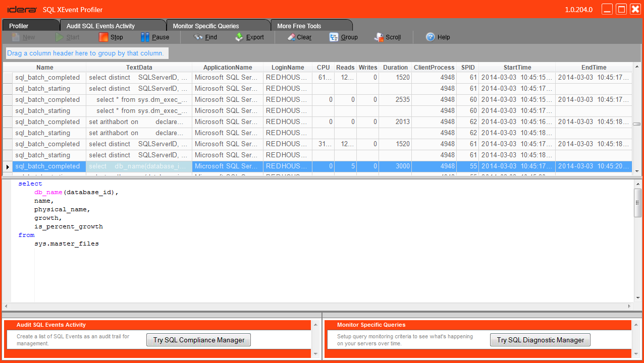Image resolution: width=644 pixels, height=363 pixels.
Task: Sort by Writes column header
Action: point(368,68)
